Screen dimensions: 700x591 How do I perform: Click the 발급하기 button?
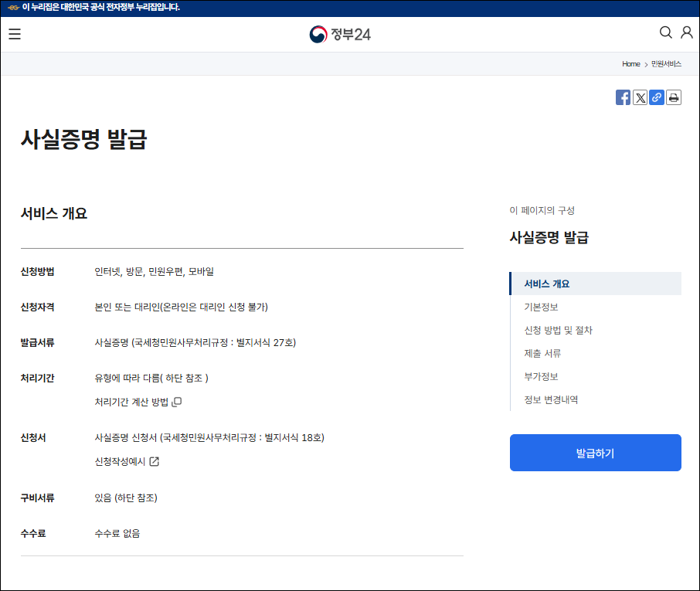(595, 453)
